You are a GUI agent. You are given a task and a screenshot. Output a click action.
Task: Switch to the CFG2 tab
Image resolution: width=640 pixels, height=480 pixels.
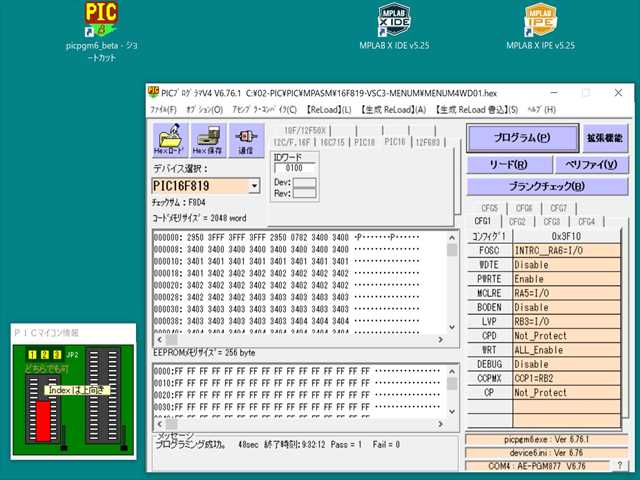click(517, 221)
